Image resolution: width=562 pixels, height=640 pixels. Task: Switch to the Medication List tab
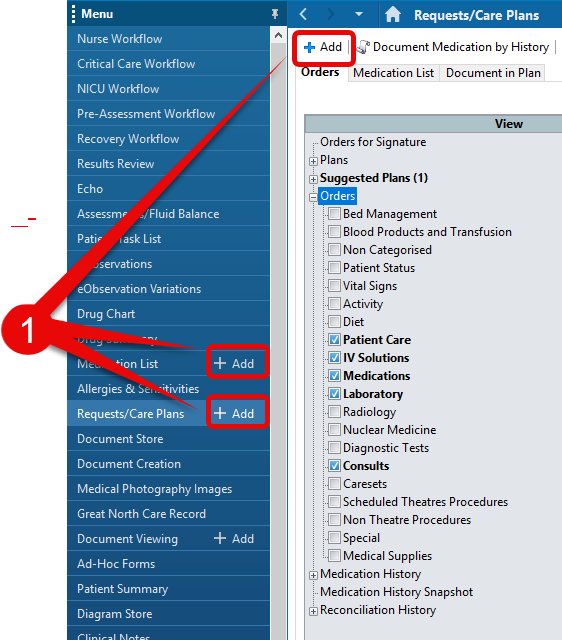tap(393, 73)
